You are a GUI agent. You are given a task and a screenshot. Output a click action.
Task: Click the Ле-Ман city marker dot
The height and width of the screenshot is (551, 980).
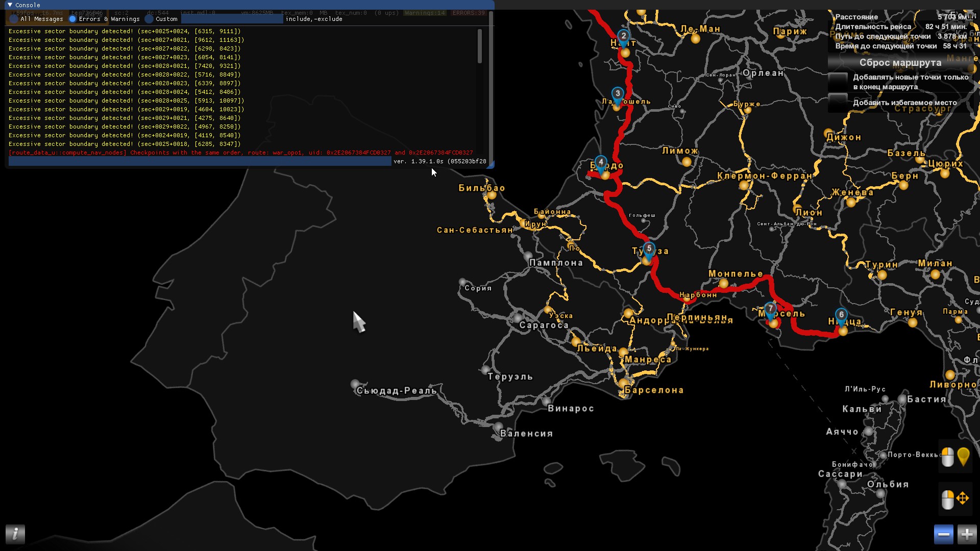tap(695, 38)
